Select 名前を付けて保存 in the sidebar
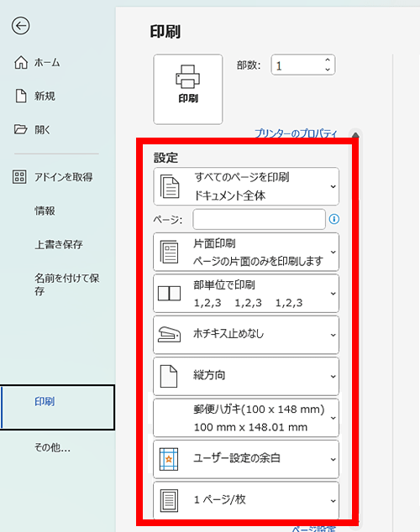Viewport: 420px width, 532px height. (67, 284)
